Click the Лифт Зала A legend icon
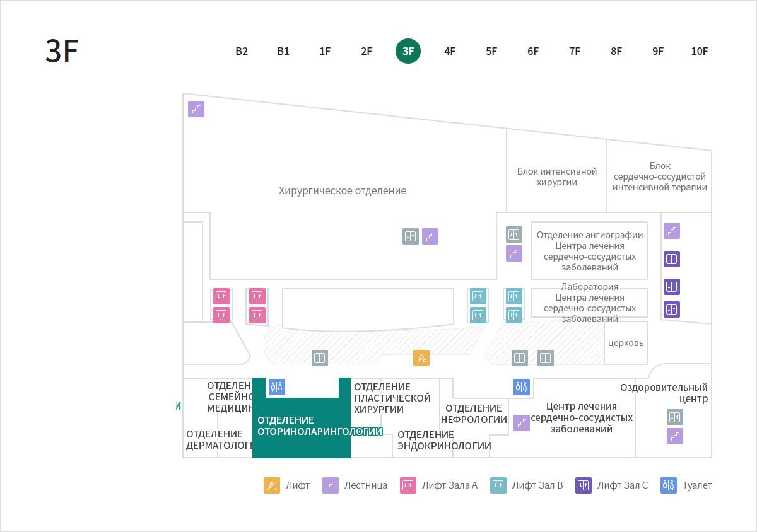The width and height of the screenshot is (757, 532). (408, 485)
